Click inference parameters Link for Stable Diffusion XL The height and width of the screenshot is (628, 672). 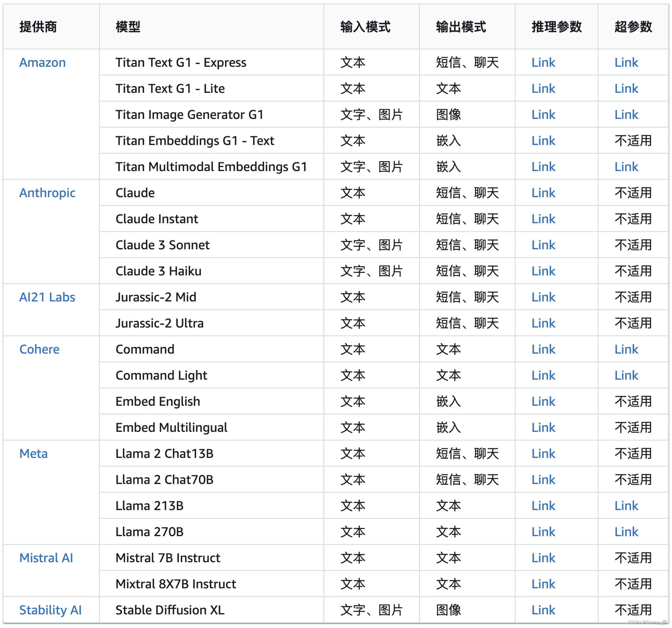click(543, 610)
